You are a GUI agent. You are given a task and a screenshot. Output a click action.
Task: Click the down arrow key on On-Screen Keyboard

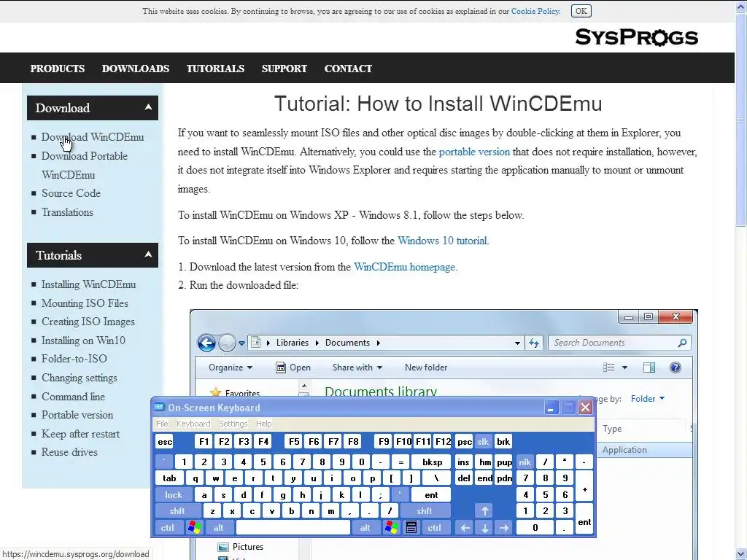click(484, 528)
